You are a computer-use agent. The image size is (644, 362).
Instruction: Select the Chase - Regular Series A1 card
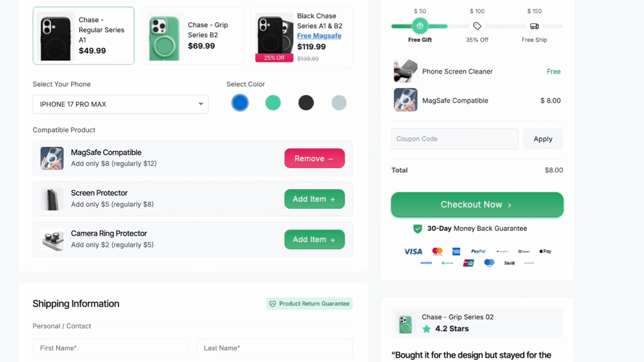84,36
